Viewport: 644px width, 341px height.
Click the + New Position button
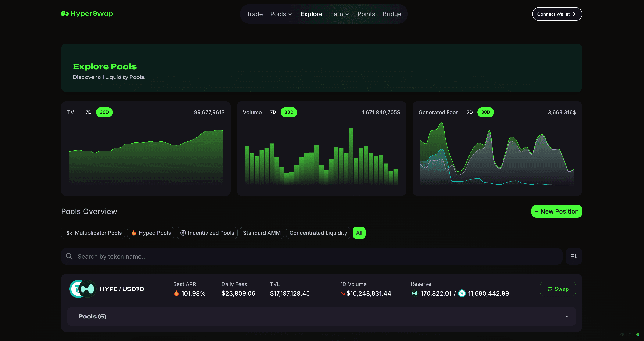(556, 211)
